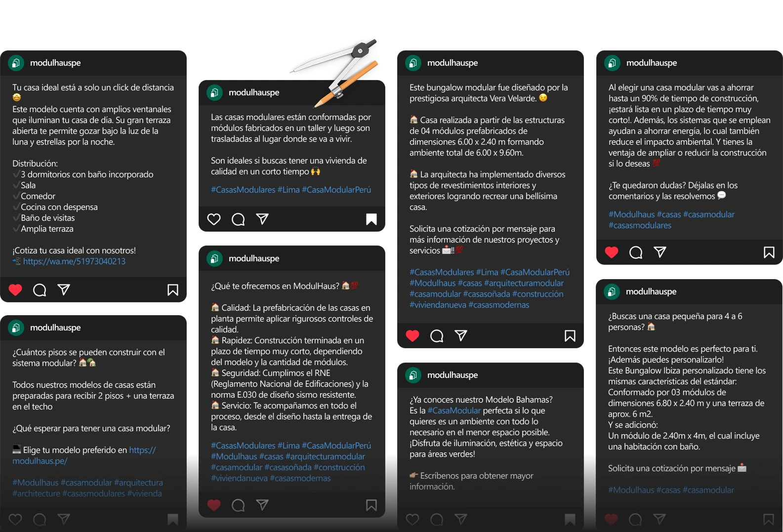Share the 'Tu casa ideal' post

pyautogui.click(x=64, y=290)
